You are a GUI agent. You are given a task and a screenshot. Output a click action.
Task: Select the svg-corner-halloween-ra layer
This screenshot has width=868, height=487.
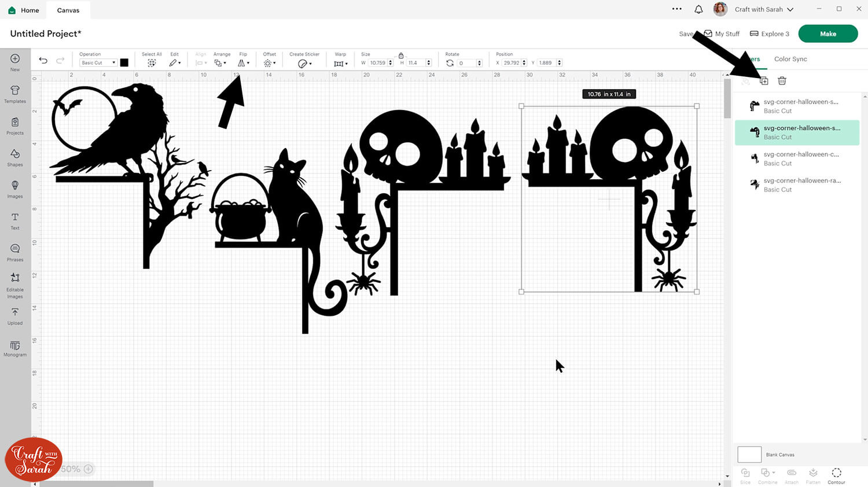[x=797, y=185]
